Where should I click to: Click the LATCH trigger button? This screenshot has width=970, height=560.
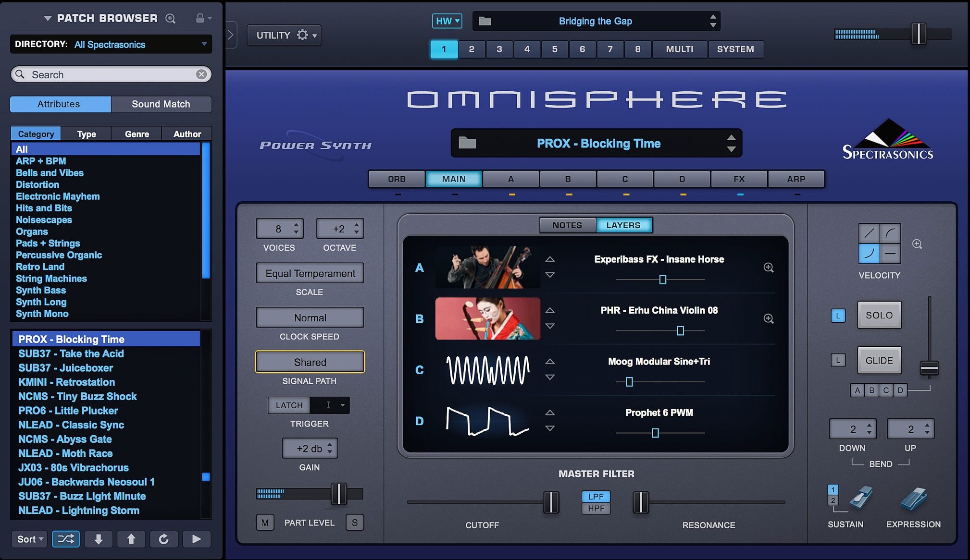pyautogui.click(x=288, y=405)
